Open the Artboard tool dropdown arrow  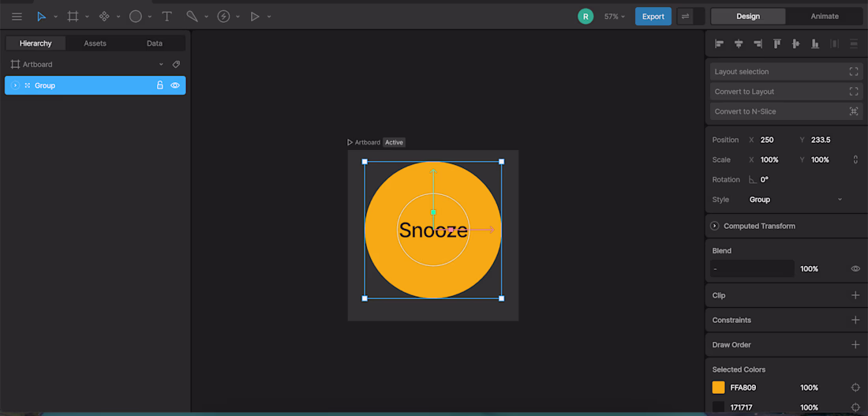click(x=88, y=17)
